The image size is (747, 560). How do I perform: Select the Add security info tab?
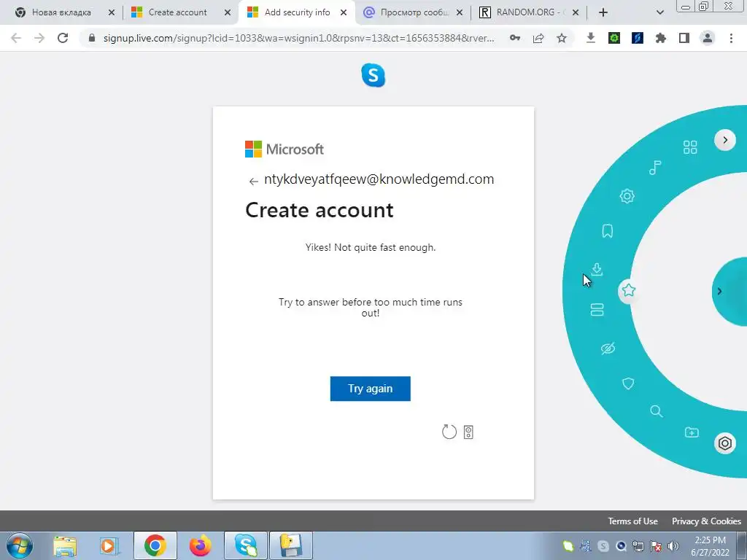tap(297, 12)
